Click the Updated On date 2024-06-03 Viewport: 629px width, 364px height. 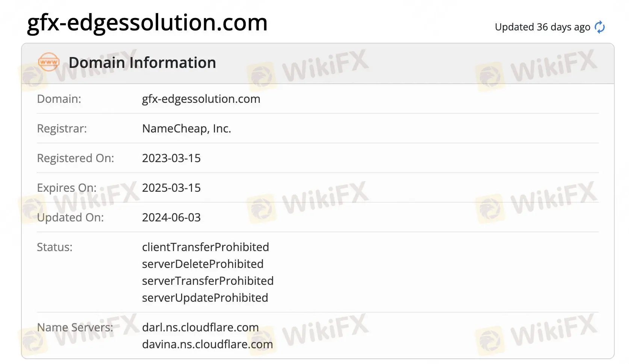point(171,218)
